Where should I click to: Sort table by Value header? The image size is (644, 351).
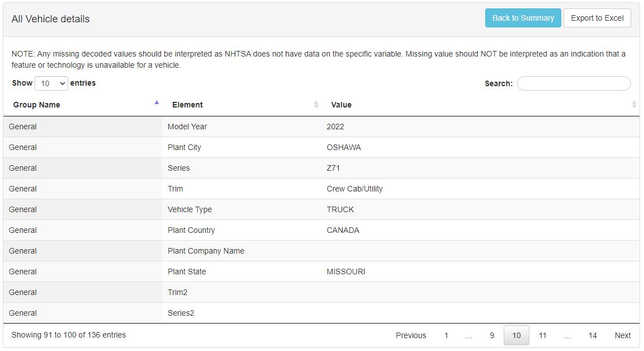[x=341, y=105]
